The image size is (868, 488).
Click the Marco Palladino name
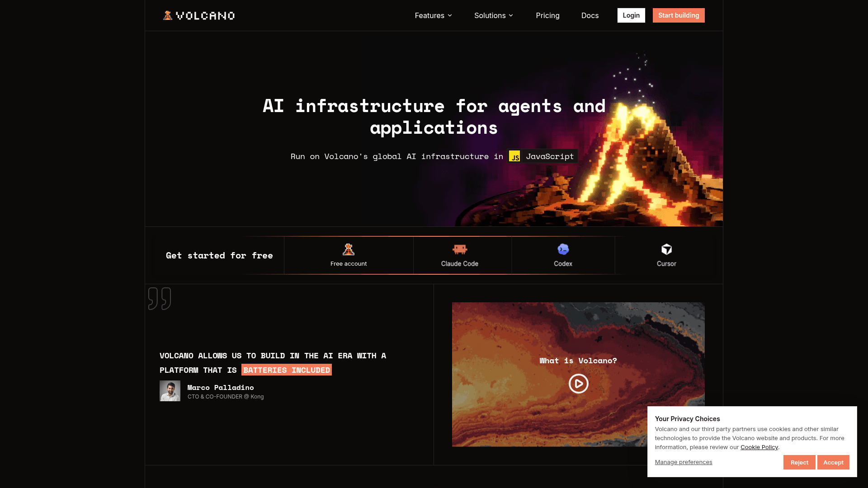click(x=221, y=388)
